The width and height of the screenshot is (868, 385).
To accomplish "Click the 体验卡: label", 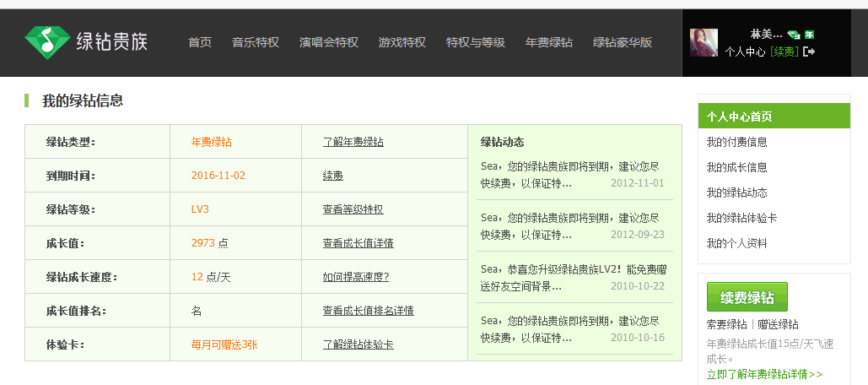I will [65, 344].
